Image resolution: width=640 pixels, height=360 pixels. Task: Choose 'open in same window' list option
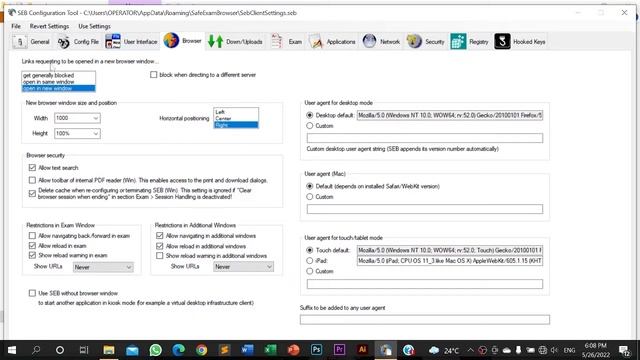tap(58, 82)
